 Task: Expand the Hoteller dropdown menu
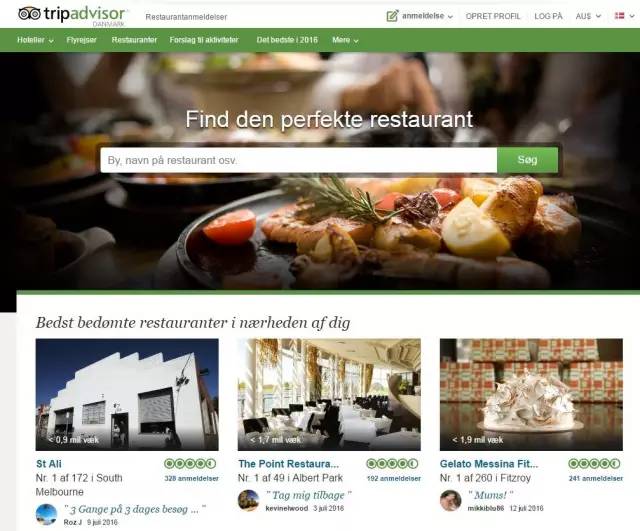[36, 40]
